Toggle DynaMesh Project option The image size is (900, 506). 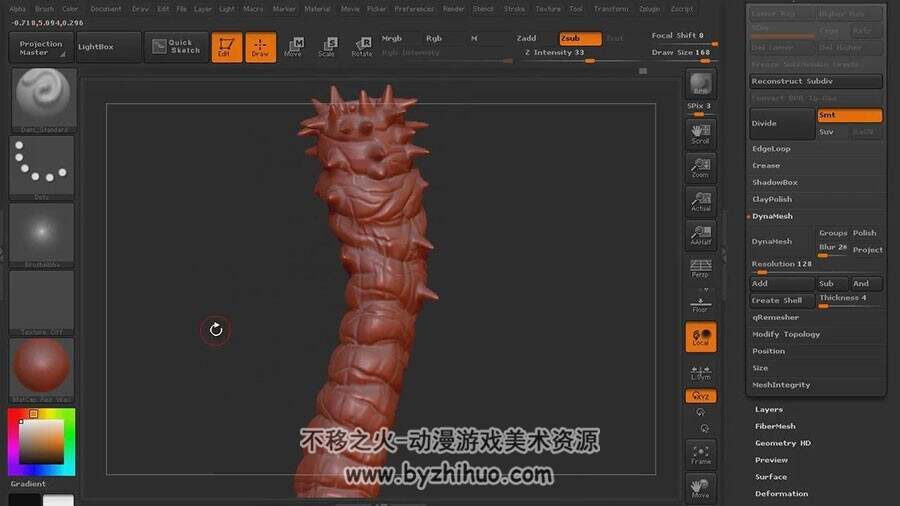(x=868, y=250)
